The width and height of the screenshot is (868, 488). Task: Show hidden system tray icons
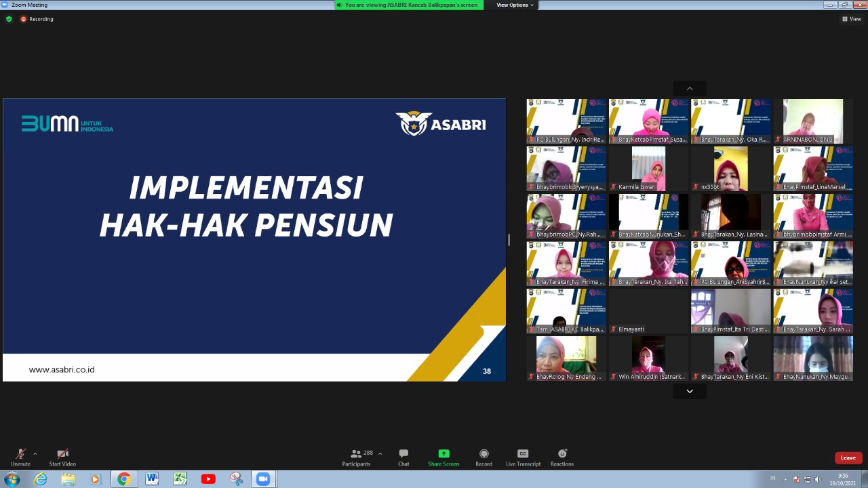point(787,479)
